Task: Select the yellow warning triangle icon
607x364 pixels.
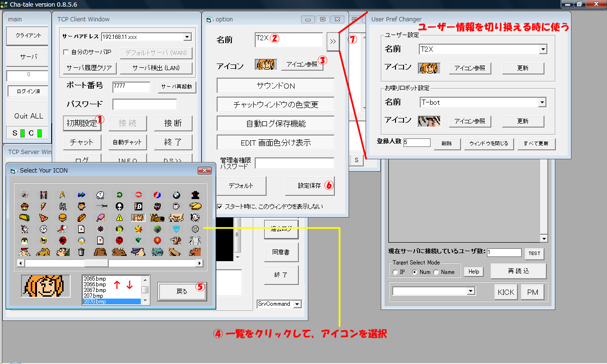Action: (120, 218)
